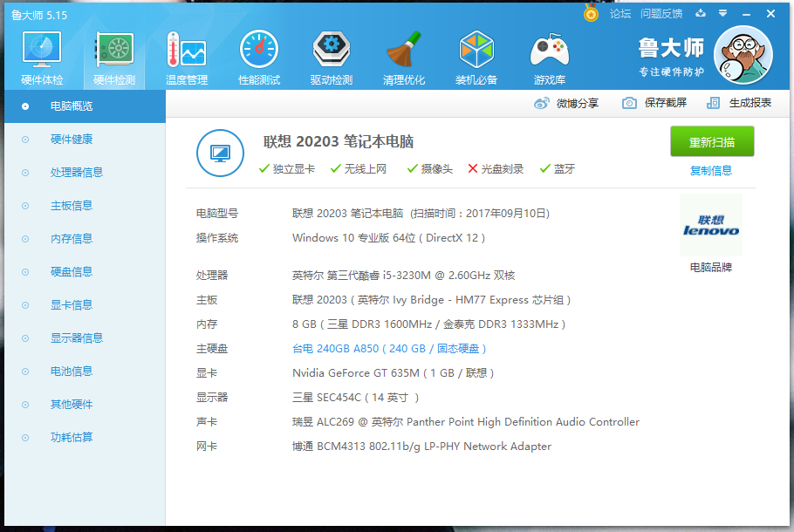The height and width of the screenshot is (532, 794).
Task: Click the HM77 Express motherboard text
Action: [431, 300]
